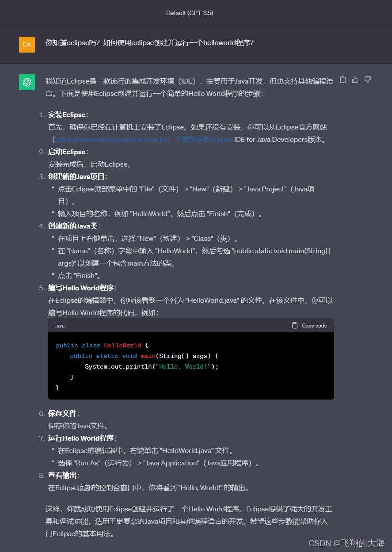Viewport: 392px width, 552px height.
Task: Click the heading '创建新的Java类'
Action: click(73, 226)
